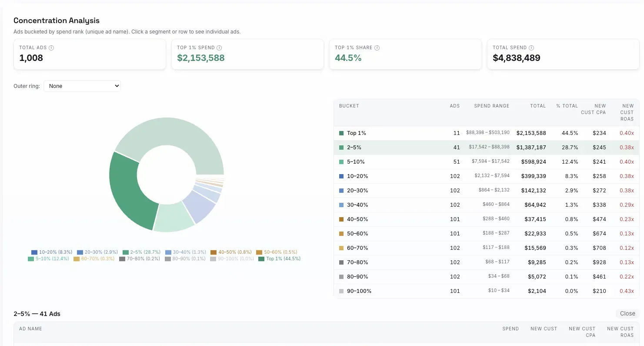This screenshot has width=644, height=346.
Task: Toggle the Top 1% (44.5%) legend item
Action: (x=279, y=259)
